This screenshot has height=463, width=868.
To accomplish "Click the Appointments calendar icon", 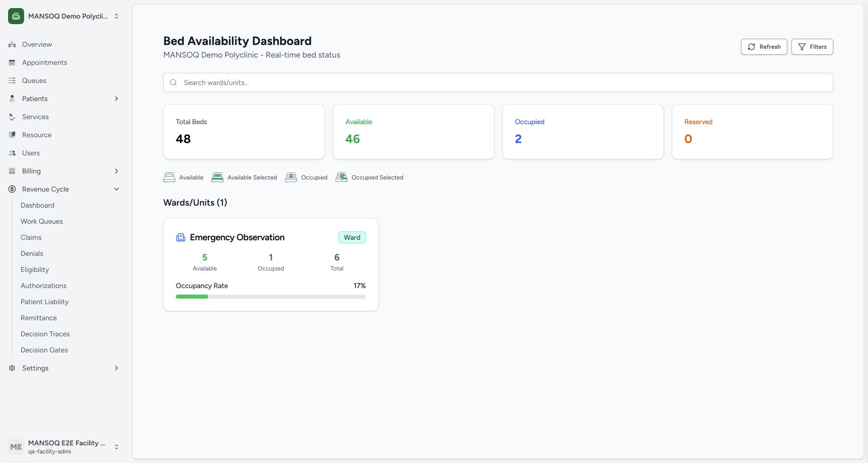I will 12,63.
